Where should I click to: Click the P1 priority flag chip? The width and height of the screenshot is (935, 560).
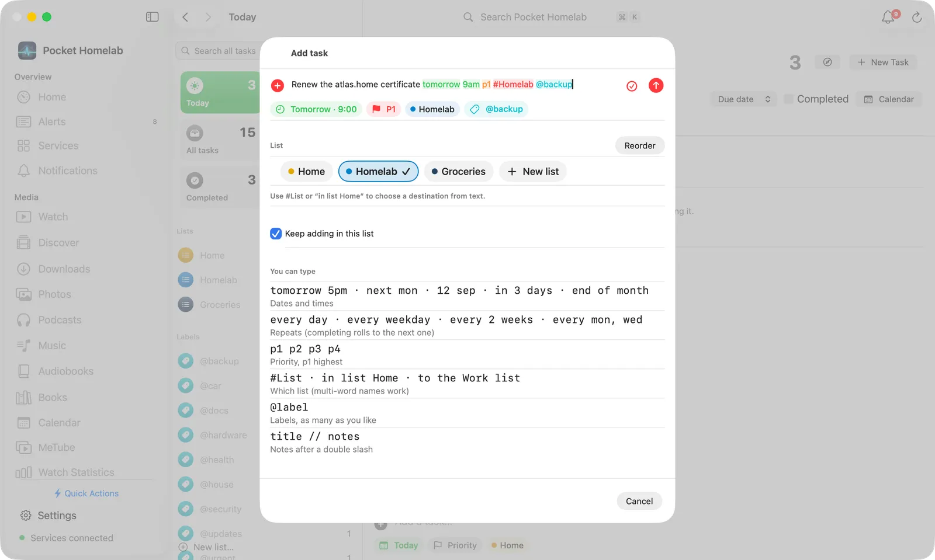(x=384, y=109)
